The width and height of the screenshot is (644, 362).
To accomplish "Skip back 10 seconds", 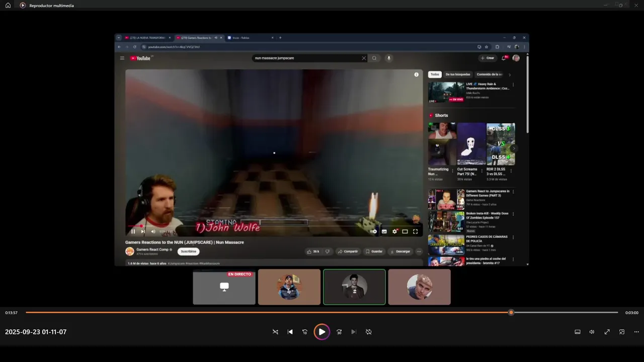I will [x=305, y=332].
